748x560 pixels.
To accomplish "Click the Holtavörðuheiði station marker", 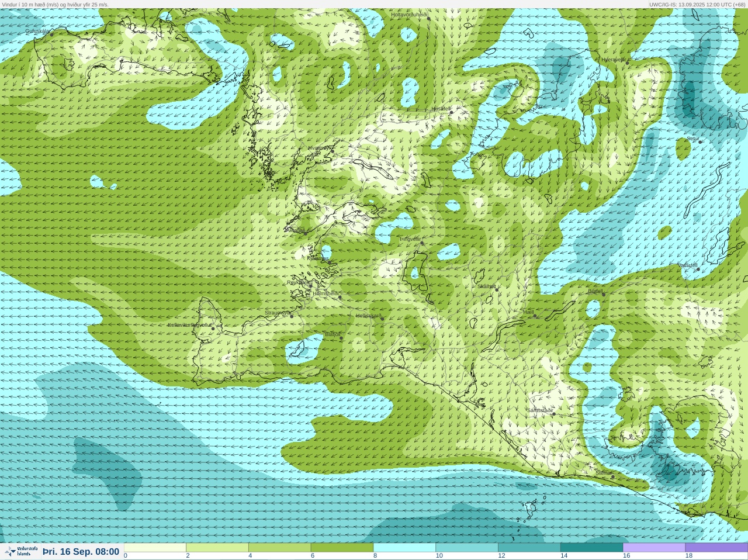I will click(428, 19).
